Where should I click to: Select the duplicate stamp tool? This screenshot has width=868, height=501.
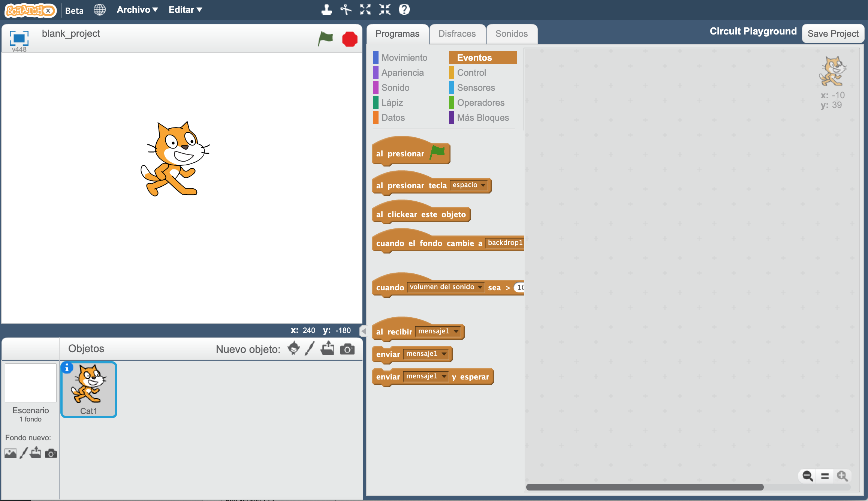click(x=326, y=10)
